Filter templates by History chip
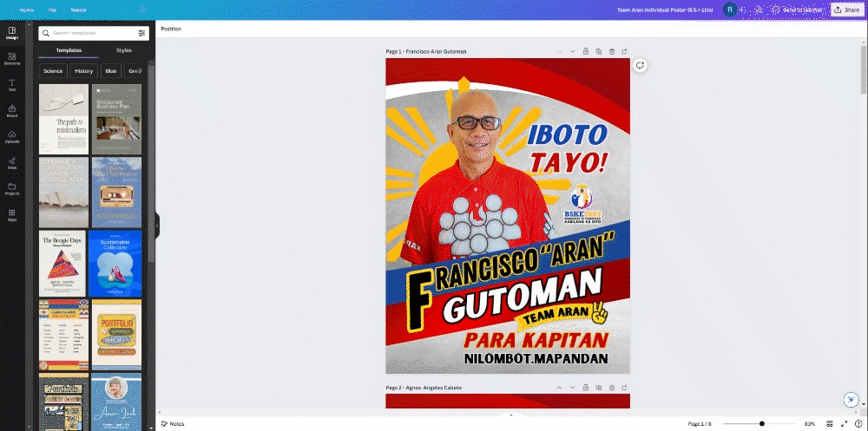 click(x=84, y=71)
